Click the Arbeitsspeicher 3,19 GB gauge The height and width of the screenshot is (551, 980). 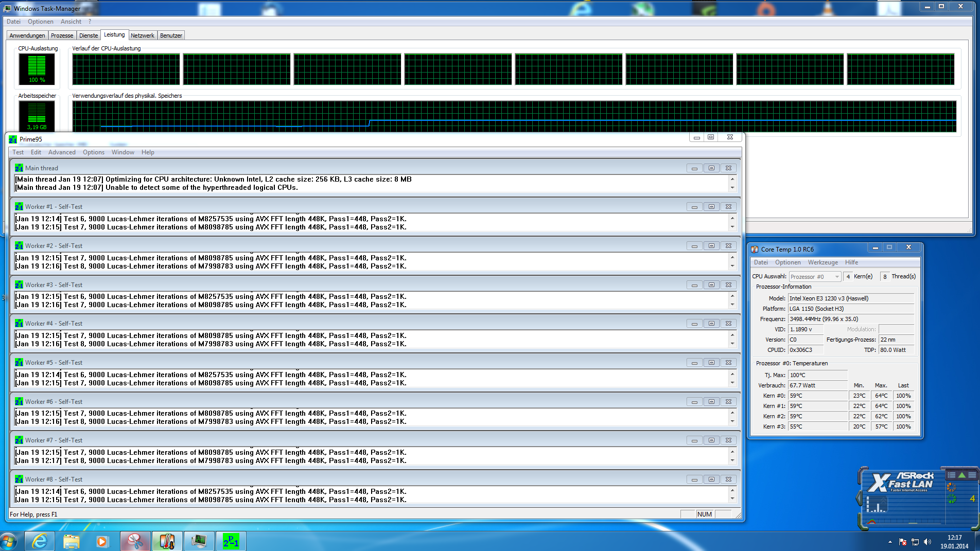(37, 116)
